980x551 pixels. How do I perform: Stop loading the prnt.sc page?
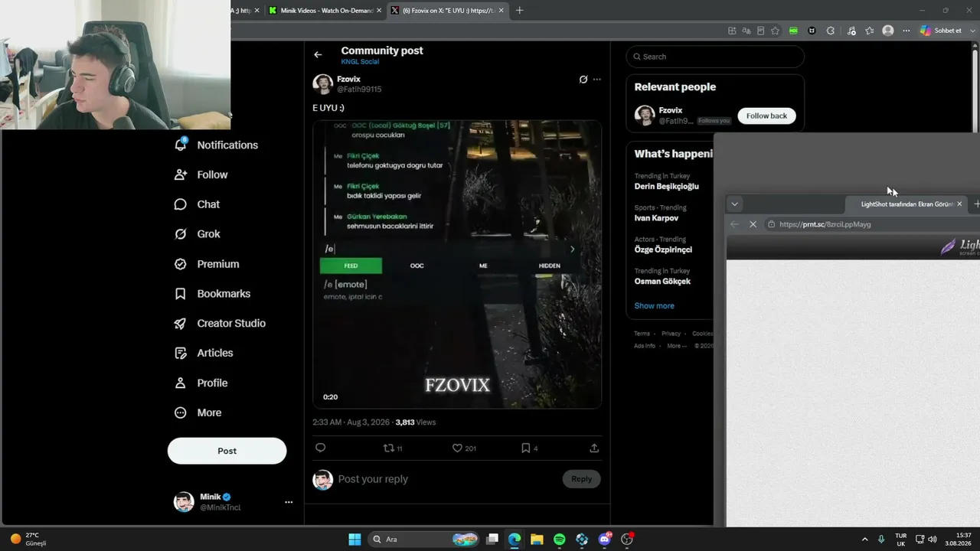click(x=753, y=224)
